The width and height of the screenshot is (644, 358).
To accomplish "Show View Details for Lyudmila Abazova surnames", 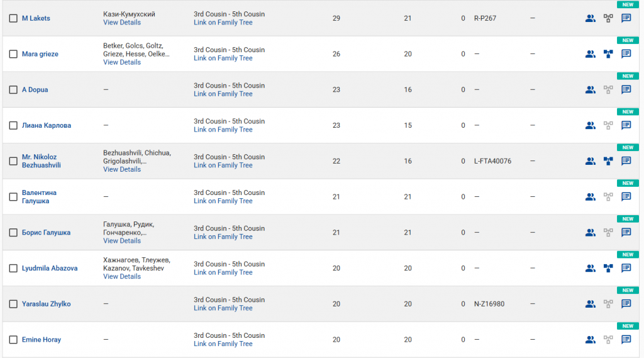I will (x=122, y=276).
